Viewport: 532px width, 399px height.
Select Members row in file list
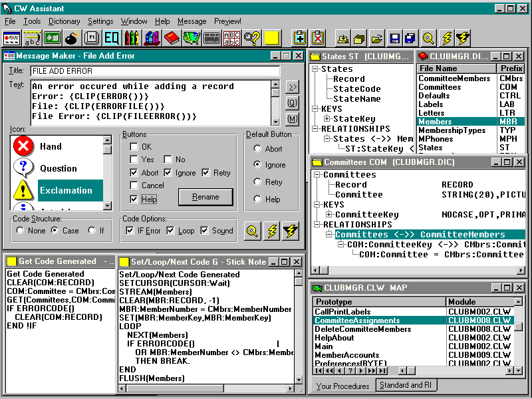[x=471, y=122]
